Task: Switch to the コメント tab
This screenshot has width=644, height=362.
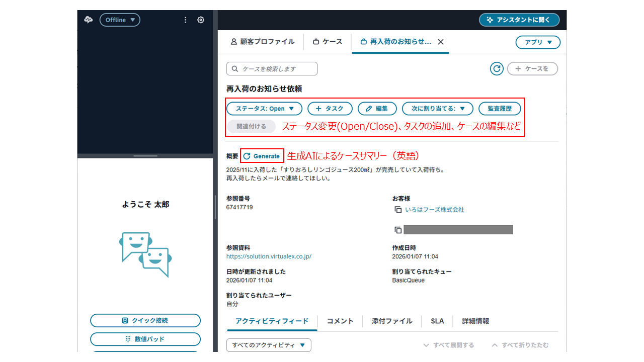Action: point(340,321)
